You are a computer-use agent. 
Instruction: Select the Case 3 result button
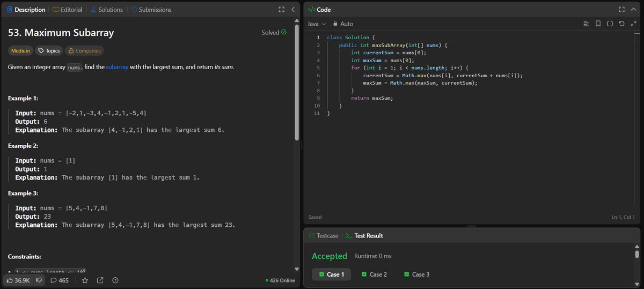pos(416,274)
